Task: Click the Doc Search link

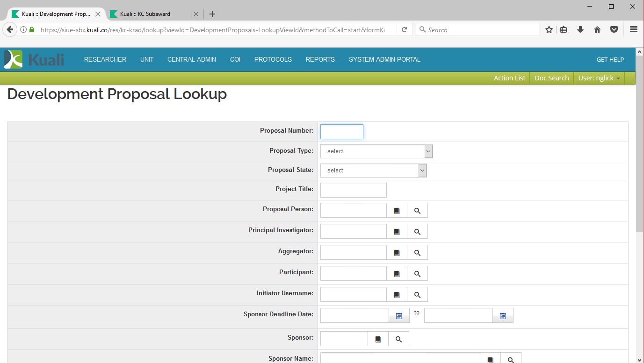Action: click(551, 78)
